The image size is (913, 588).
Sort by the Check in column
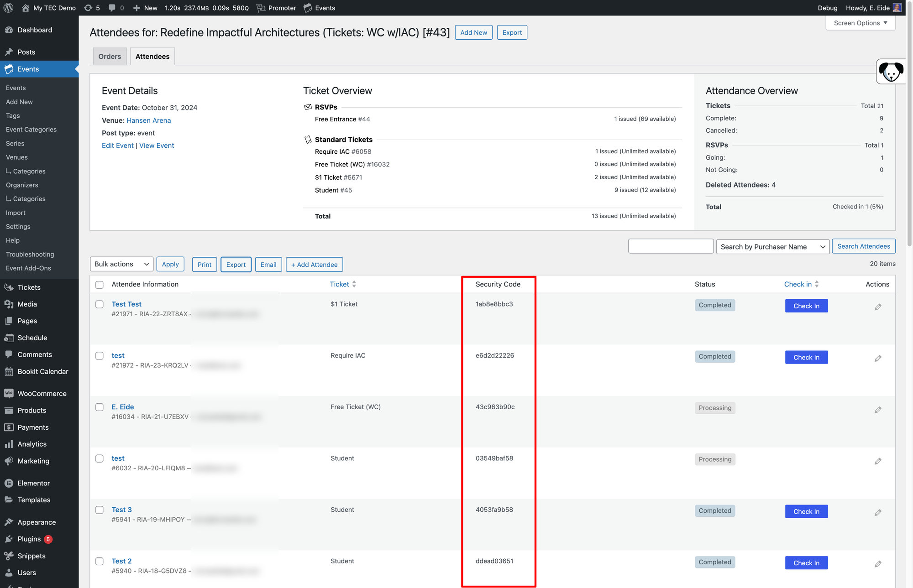[x=802, y=284]
